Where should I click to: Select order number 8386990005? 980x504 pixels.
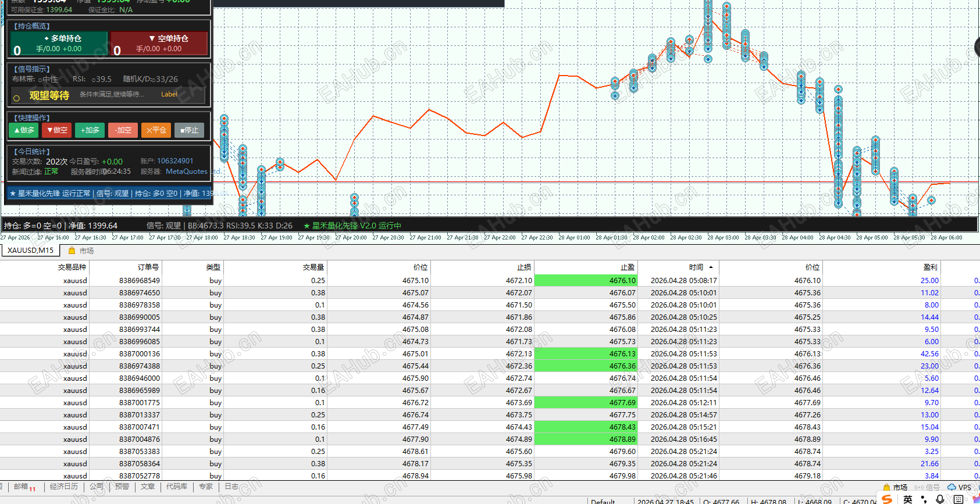(x=140, y=317)
